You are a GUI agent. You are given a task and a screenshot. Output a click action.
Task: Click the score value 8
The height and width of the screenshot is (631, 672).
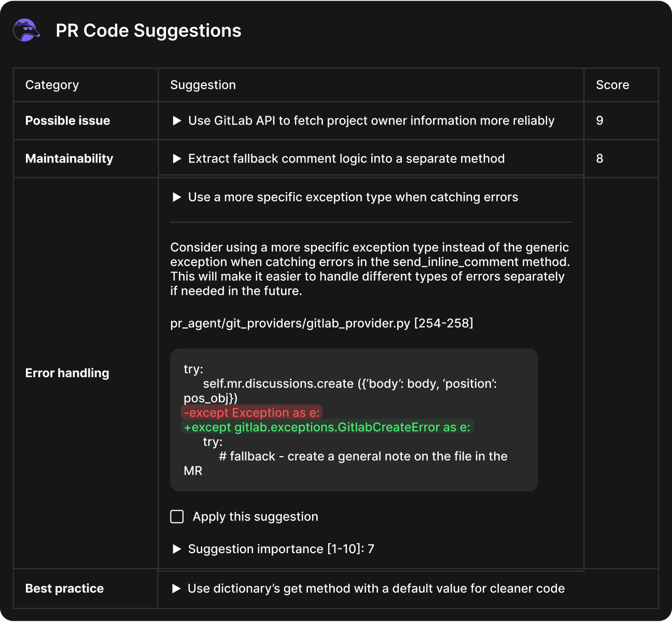(x=599, y=158)
